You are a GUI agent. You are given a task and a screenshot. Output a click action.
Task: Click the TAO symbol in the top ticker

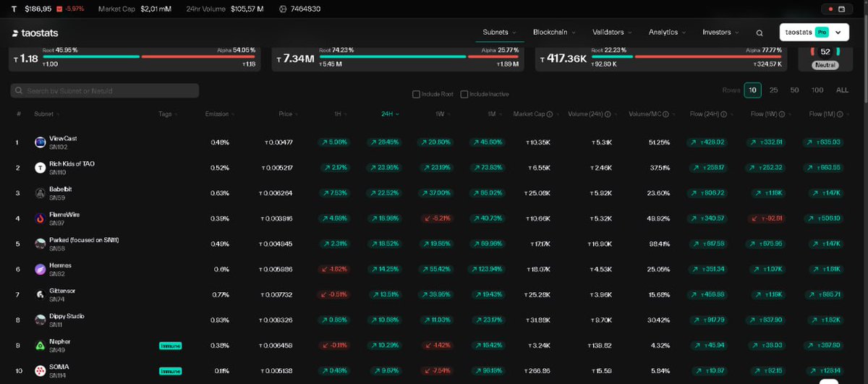coord(14,9)
